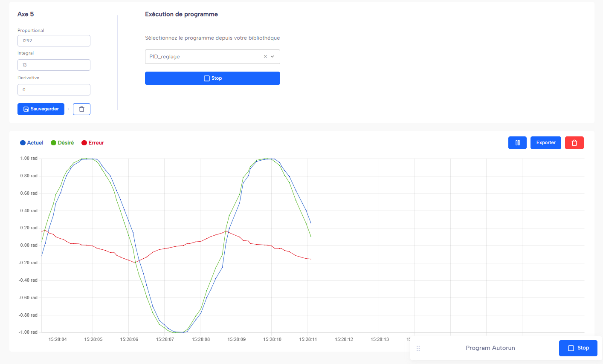Viewport: 603px width, 364px height.
Task: Click the blue Actuel legend dot
Action: (23, 143)
